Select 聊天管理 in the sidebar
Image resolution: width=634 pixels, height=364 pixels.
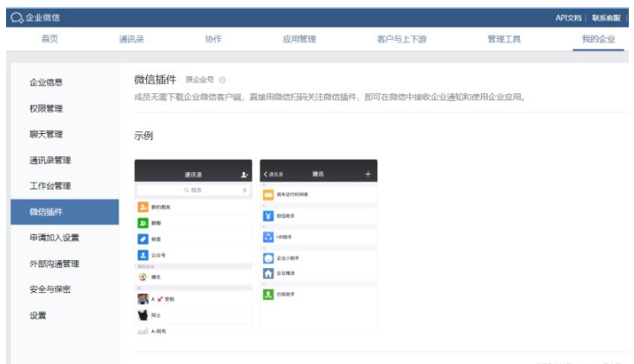pyautogui.click(x=46, y=134)
